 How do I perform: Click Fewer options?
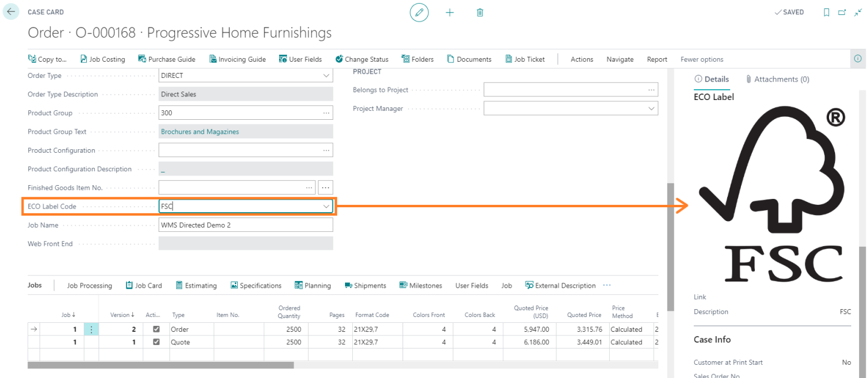click(702, 59)
